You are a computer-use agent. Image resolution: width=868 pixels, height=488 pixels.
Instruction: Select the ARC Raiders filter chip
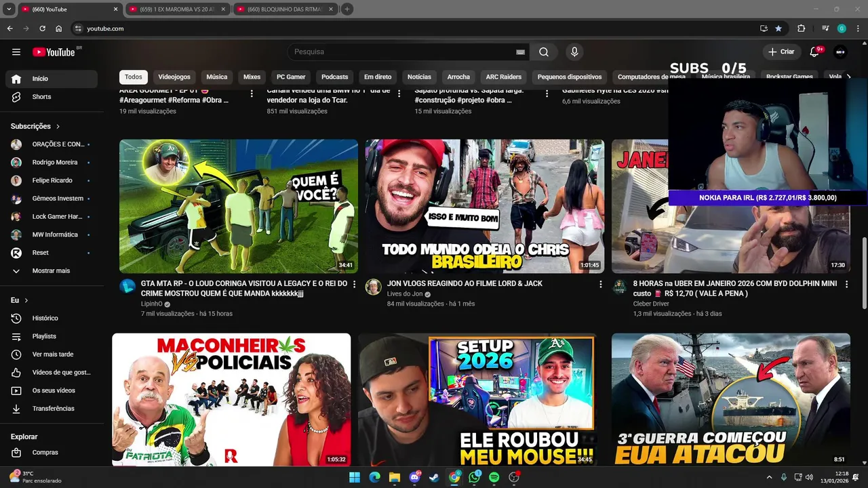coord(504,77)
